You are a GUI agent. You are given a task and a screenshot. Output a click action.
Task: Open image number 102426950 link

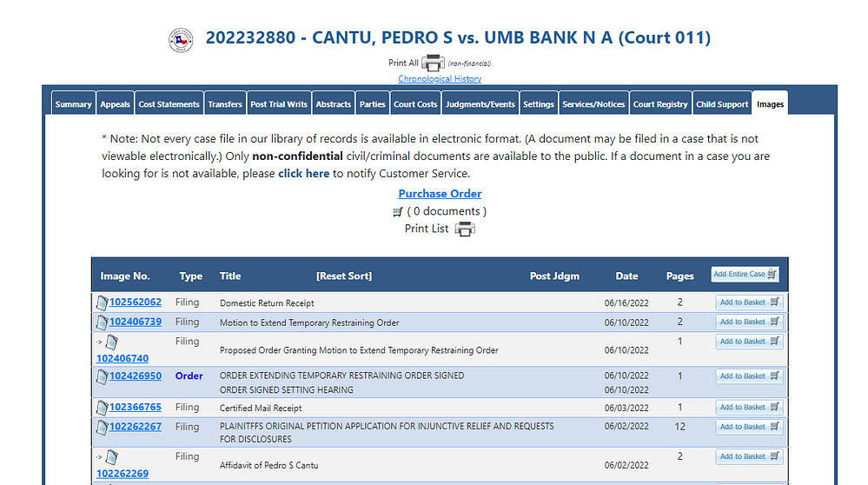135,376
